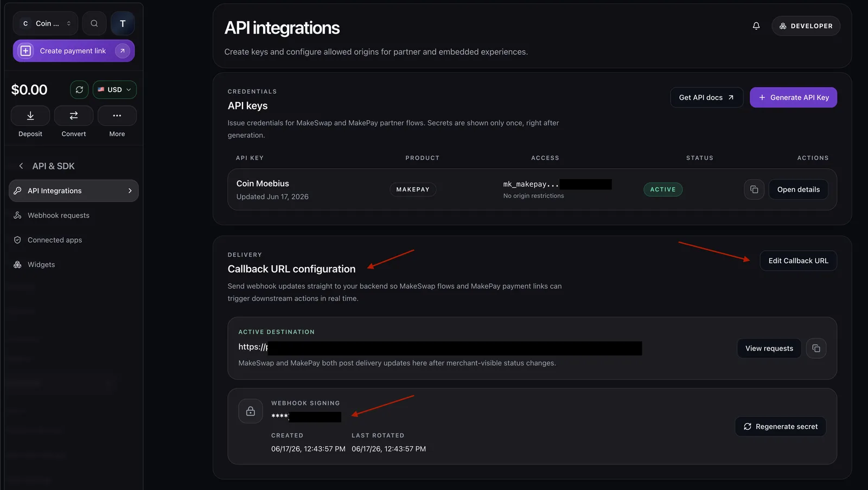Click the Convert arrows icon button
Image resolution: width=868 pixels, height=490 pixels.
[x=74, y=116]
